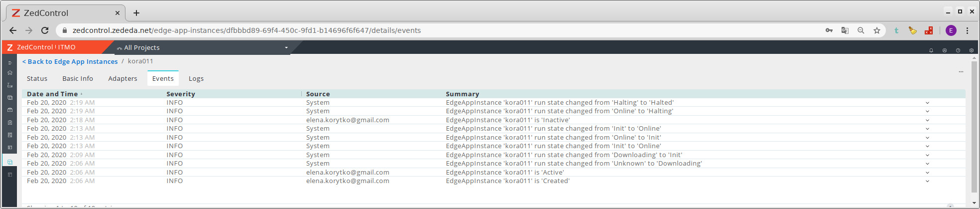Screen dimensions: 980x209
Task: Click the highlighted sidebar icon for app instances
Action: 10,162
